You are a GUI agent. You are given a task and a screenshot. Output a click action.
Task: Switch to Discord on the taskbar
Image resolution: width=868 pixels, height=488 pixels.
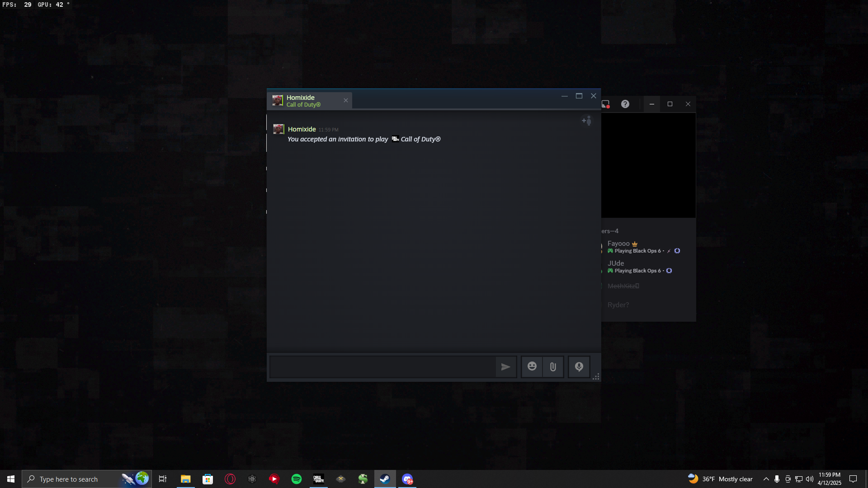tap(407, 479)
